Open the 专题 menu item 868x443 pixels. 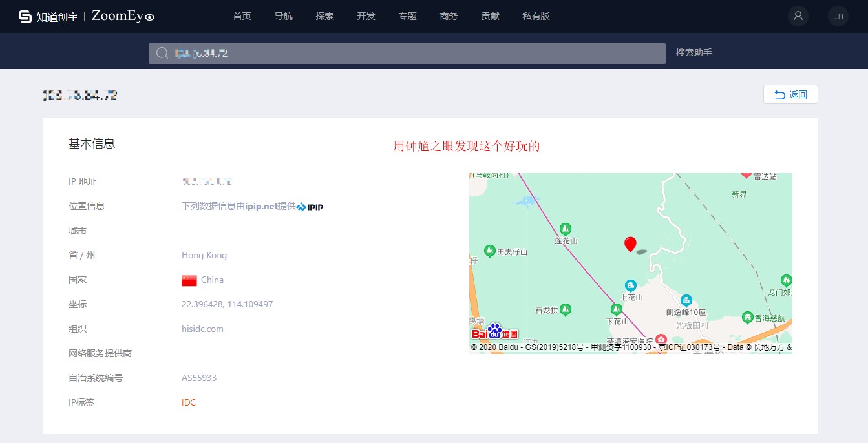tap(407, 16)
